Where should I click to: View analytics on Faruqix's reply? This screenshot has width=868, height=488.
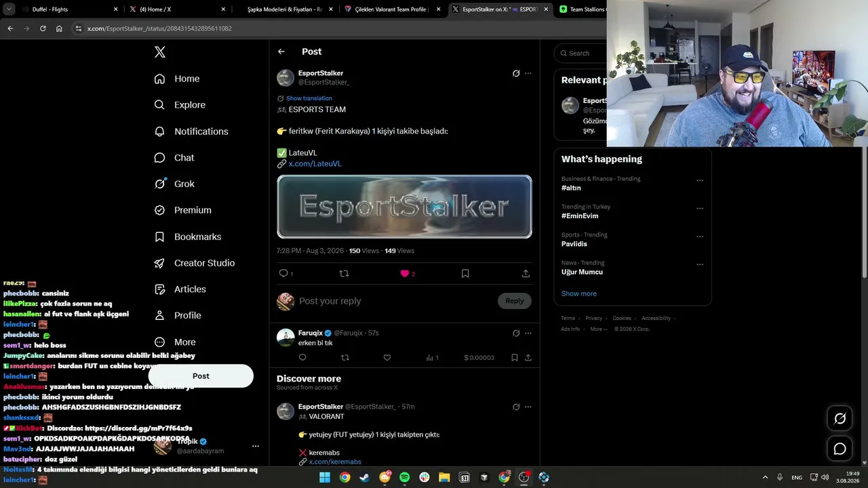[x=432, y=357]
